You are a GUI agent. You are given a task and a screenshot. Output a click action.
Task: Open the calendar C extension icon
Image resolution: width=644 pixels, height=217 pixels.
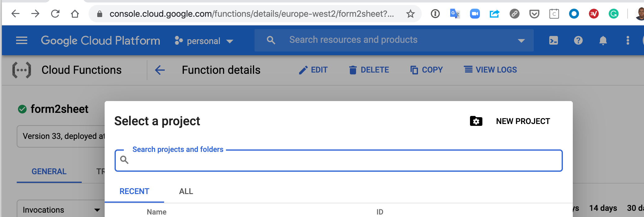coord(554,14)
